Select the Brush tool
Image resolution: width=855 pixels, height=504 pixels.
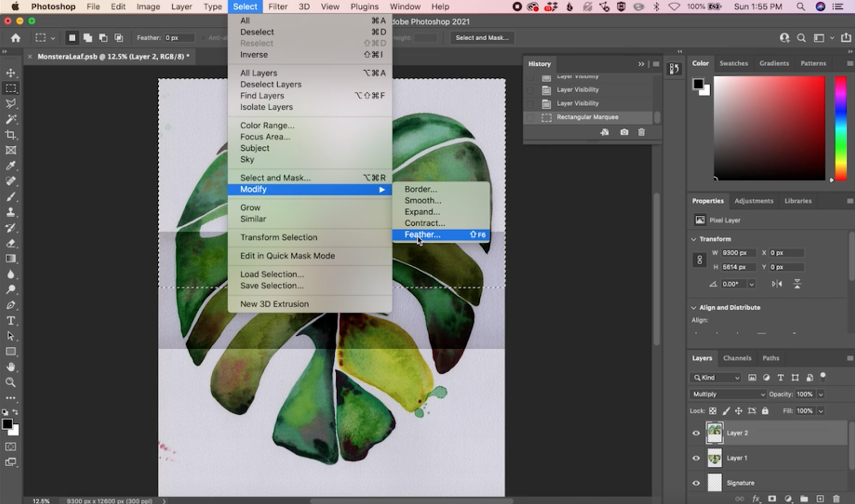click(11, 196)
